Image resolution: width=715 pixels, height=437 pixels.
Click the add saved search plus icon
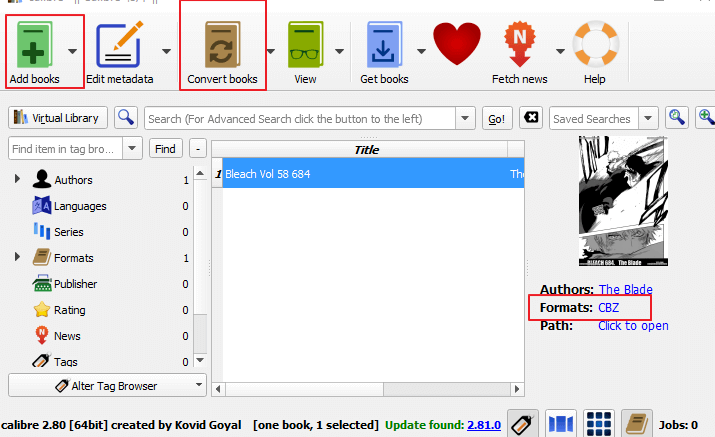(x=706, y=118)
